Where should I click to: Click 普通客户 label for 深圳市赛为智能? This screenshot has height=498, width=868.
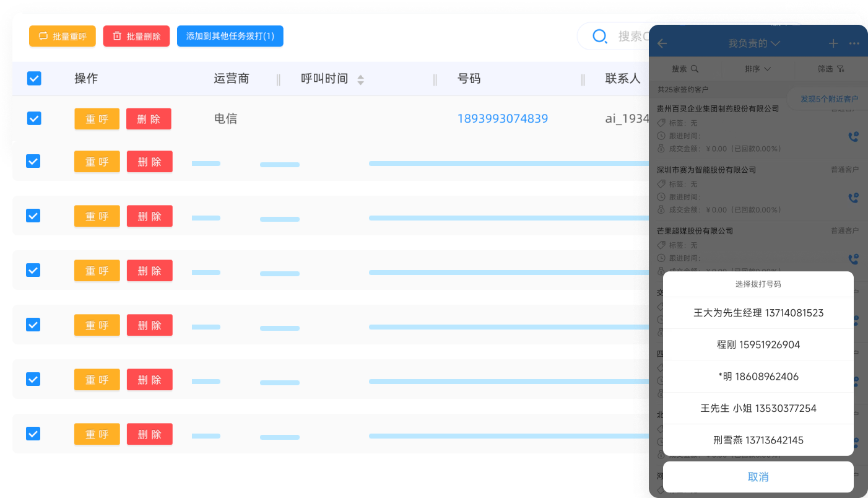[844, 170]
